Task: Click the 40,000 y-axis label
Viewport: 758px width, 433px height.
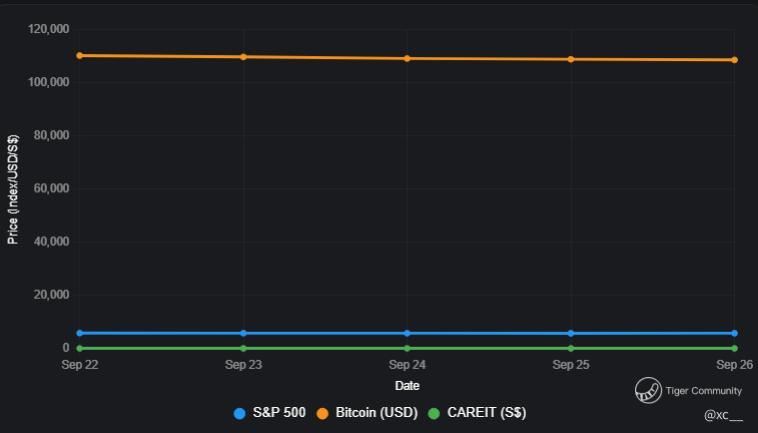Action: [52, 242]
